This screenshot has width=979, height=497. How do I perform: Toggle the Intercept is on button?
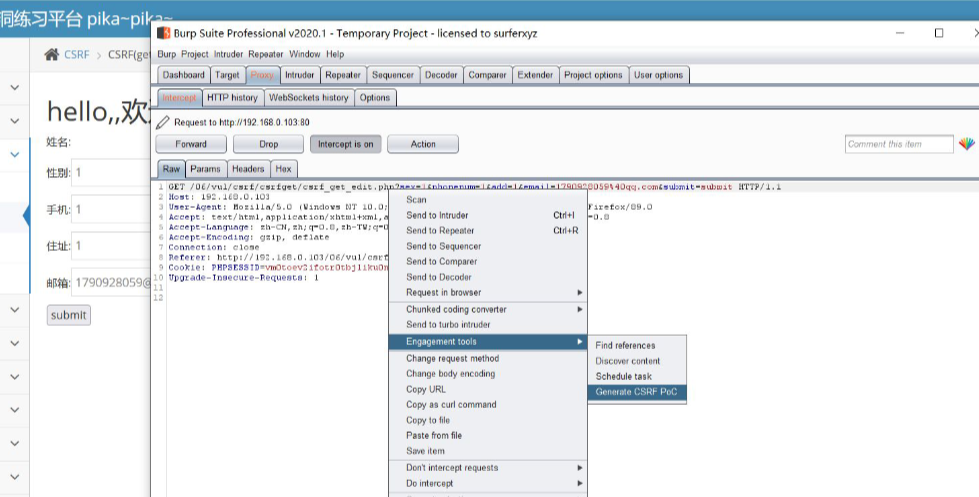[x=345, y=144]
